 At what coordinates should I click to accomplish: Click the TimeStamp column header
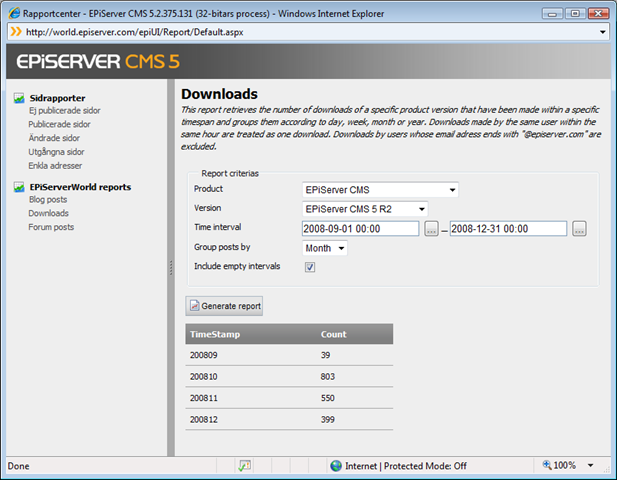point(217,334)
